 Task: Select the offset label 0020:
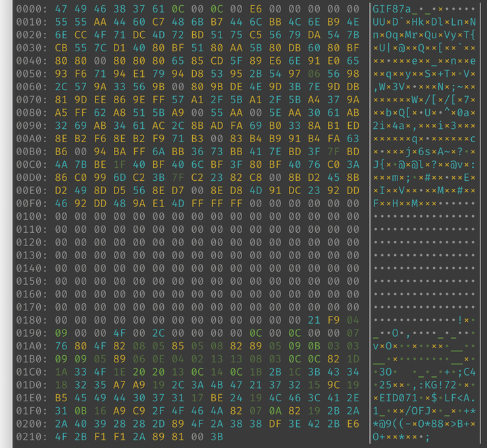(32, 35)
